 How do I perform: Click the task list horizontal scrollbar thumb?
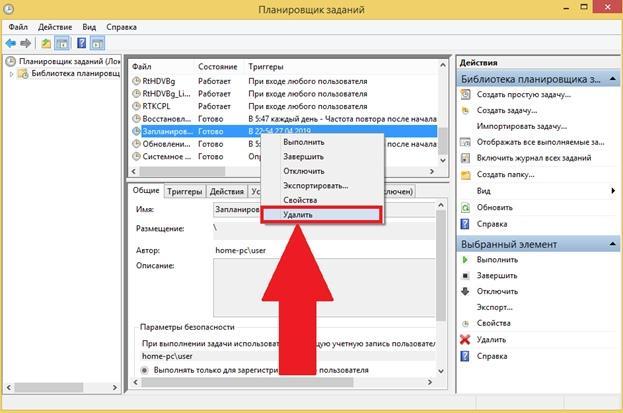tap(182, 171)
